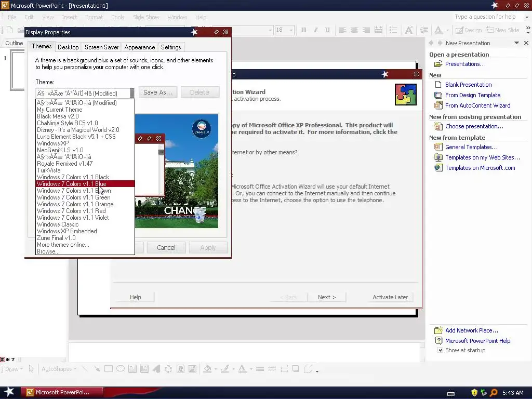Click Font Color icon on Drawing toolbar
The image size is (532, 399).
click(x=242, y=369)
